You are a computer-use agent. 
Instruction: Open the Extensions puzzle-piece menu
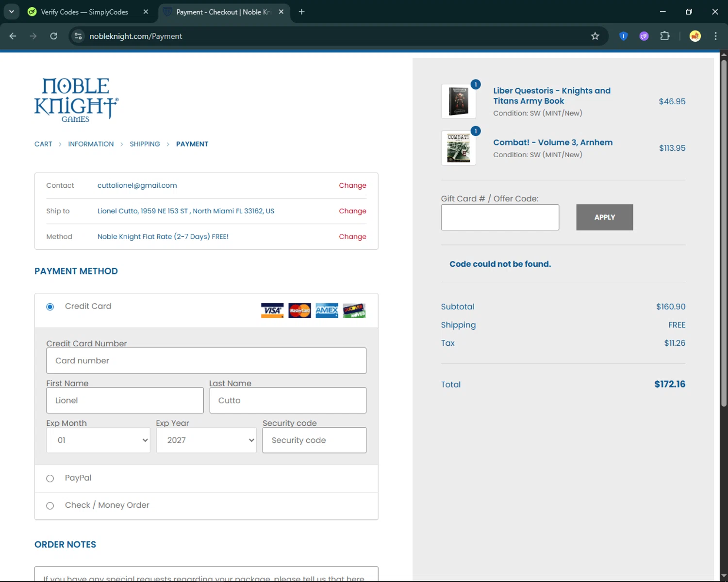[665, 36]
